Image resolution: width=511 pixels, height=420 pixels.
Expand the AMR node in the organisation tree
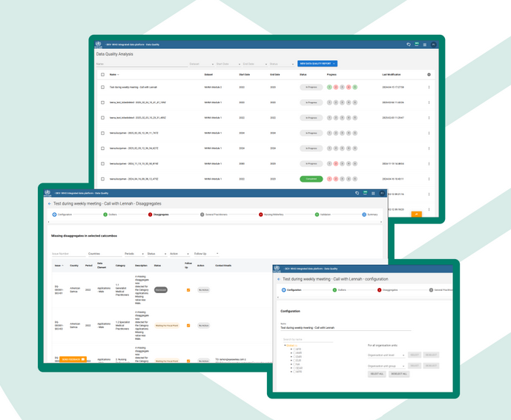(x=291, y=352)
